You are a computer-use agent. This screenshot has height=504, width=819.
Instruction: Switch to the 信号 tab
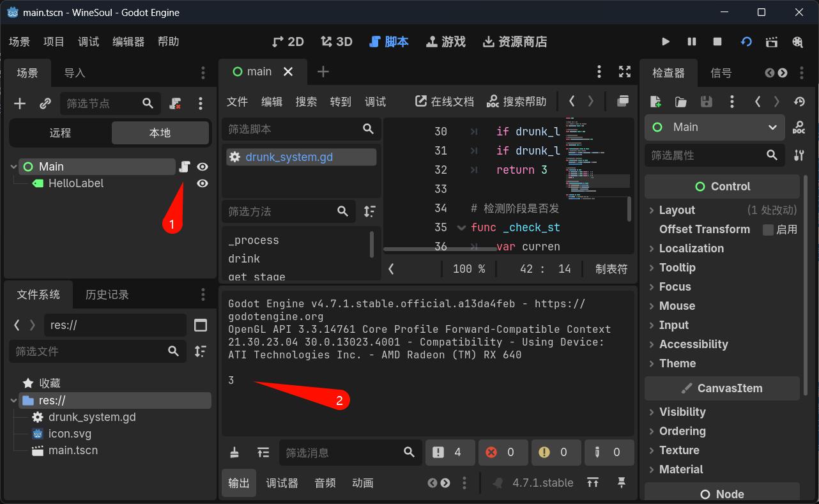coord(721,73)
